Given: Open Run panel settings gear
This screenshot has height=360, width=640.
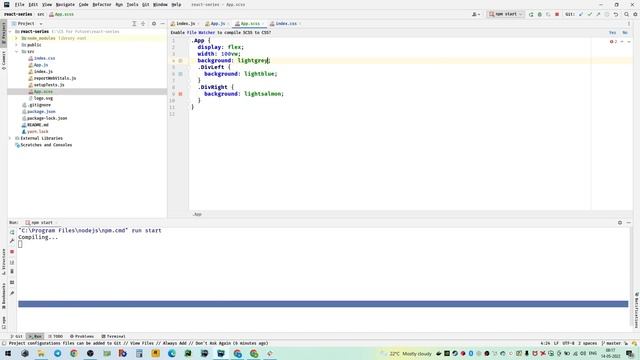Looking at the screenshot, I should click(620, 223).
